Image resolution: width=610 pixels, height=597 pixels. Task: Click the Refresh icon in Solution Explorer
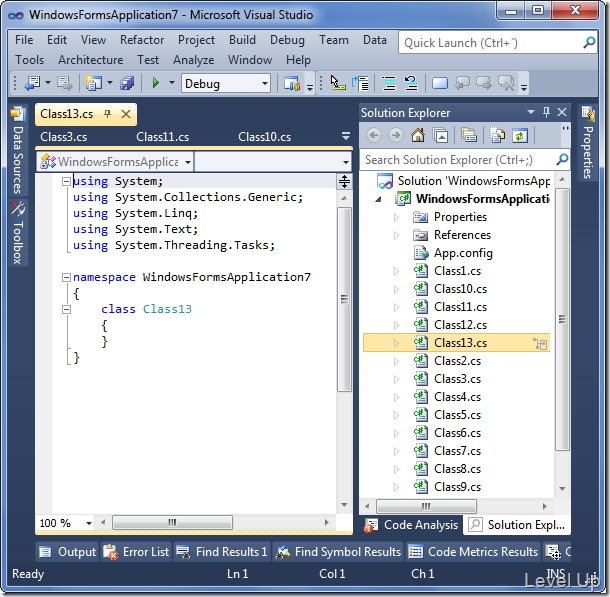pyautogui.click(x=520, y=135)
